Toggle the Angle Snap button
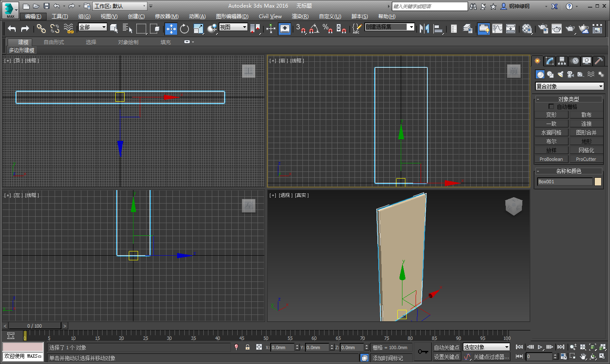610x364 pixels. click(314, 28)
